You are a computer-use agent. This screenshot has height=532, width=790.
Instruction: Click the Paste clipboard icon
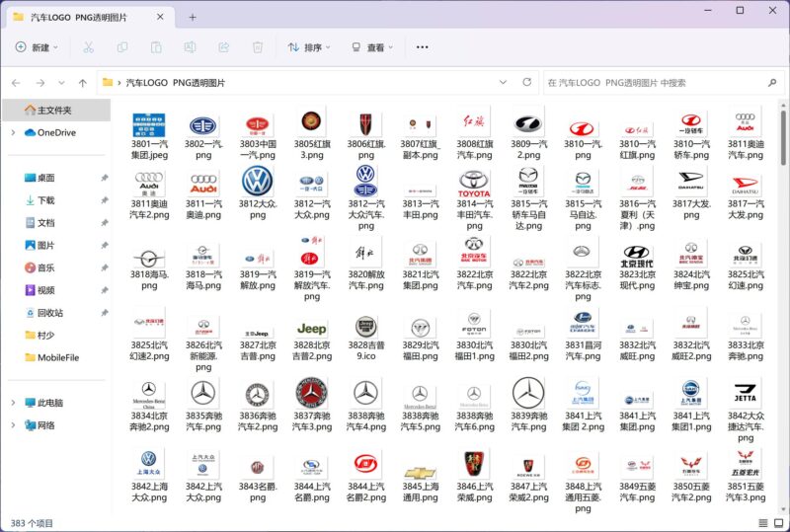point(156,47)
